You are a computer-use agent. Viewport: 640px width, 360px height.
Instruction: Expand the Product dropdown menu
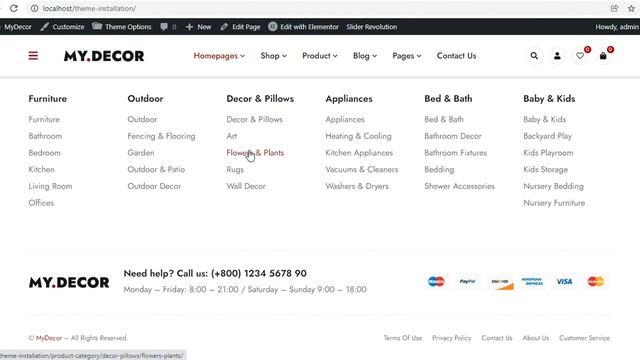320,56
